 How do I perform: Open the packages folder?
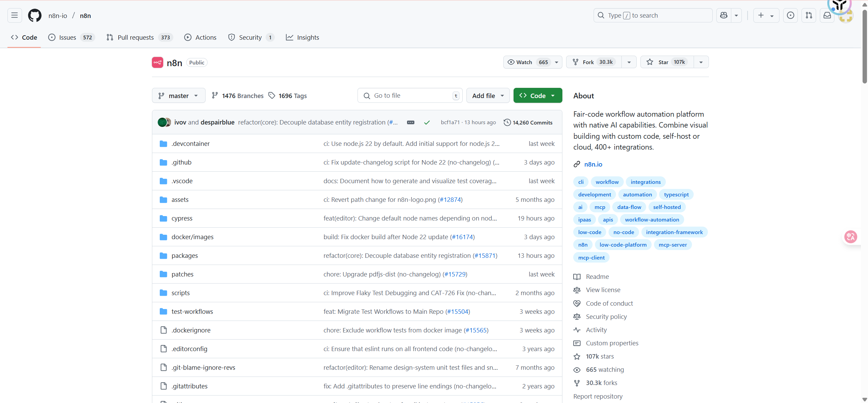click(x=185, y=255)
